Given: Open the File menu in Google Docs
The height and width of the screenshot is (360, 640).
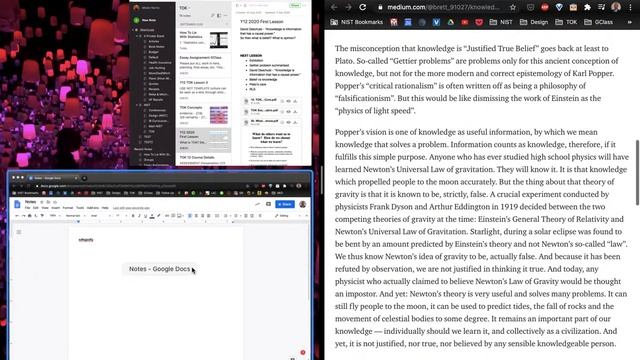Looking at the screenshot, I should pos(27,208).
